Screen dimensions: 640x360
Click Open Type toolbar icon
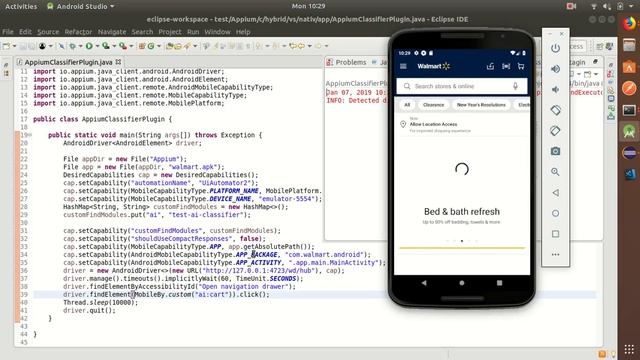pos(169,46)
